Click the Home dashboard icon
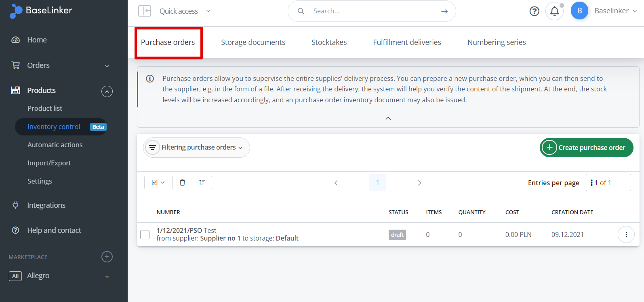This screenshot has width=644, height=302. (16, 40)
